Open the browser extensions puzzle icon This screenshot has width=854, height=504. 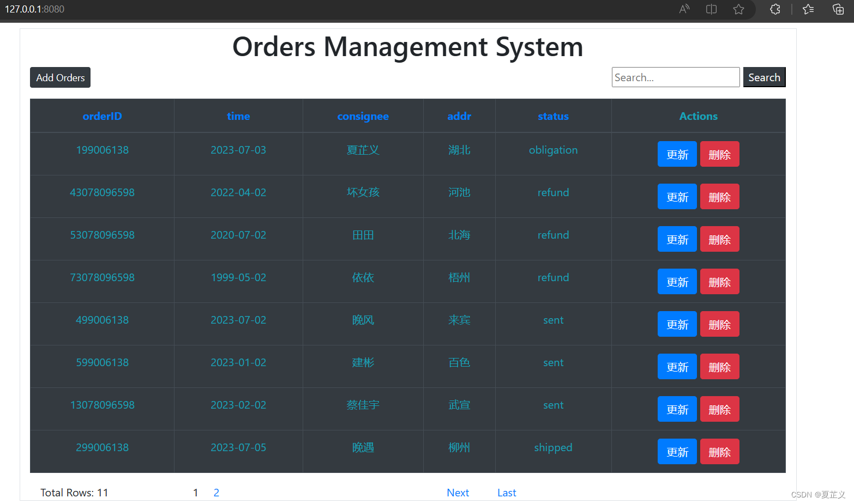click(775, 9)
